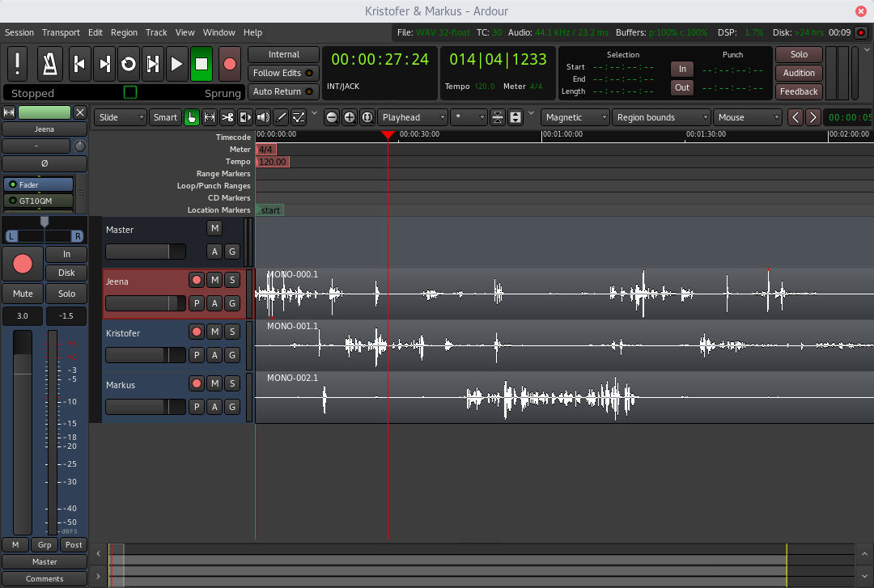Image resolution: width=874 pixels, height=588 pixels.
Task: Toggle Punch In button
Action: point(682,69)
